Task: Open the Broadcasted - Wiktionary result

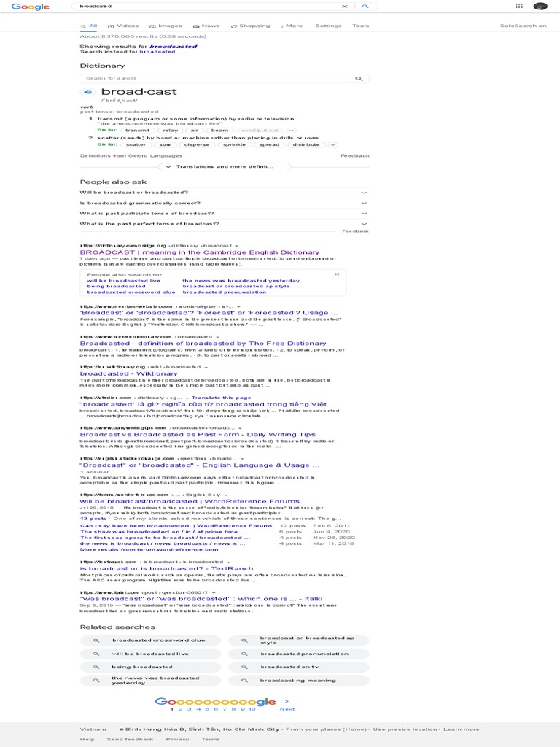Action: [x=128, y=374]
